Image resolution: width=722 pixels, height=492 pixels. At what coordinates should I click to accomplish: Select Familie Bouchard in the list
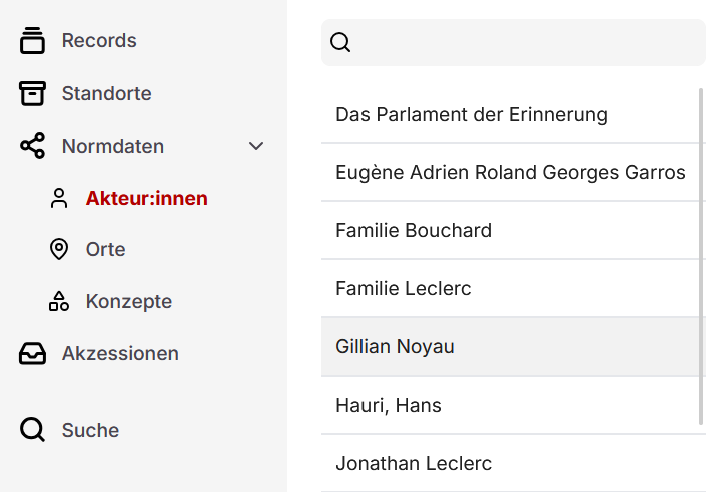(x=413, y=230)
